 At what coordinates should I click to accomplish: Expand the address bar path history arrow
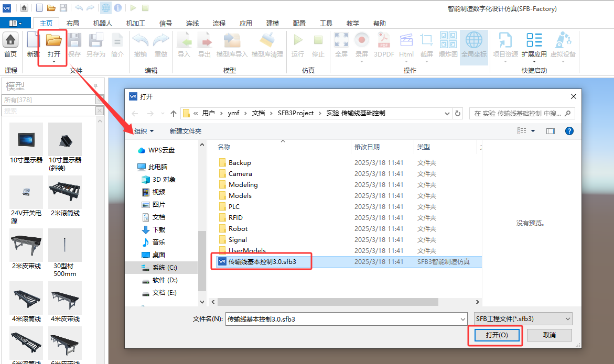tap(447, 113)
